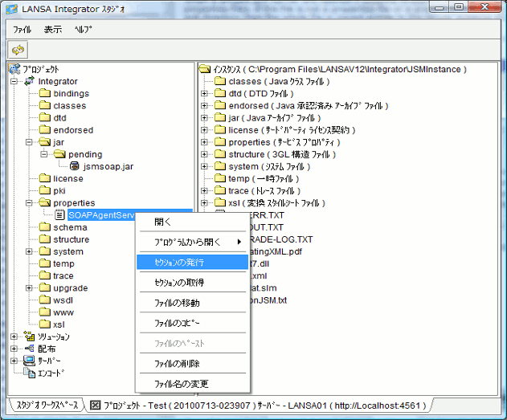This screenshot has height=420, width=507.
Task: Expand the system folder in project tree
Action: [x=29, y=251]
